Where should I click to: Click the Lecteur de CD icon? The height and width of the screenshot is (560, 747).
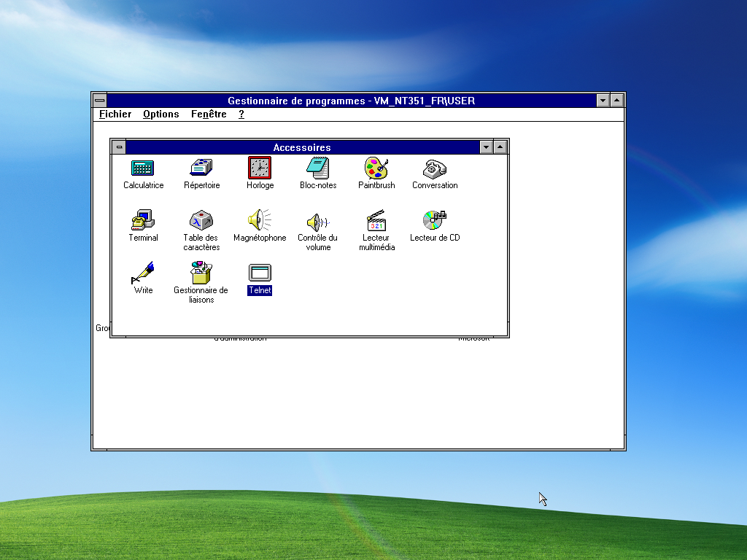[435, 221]
